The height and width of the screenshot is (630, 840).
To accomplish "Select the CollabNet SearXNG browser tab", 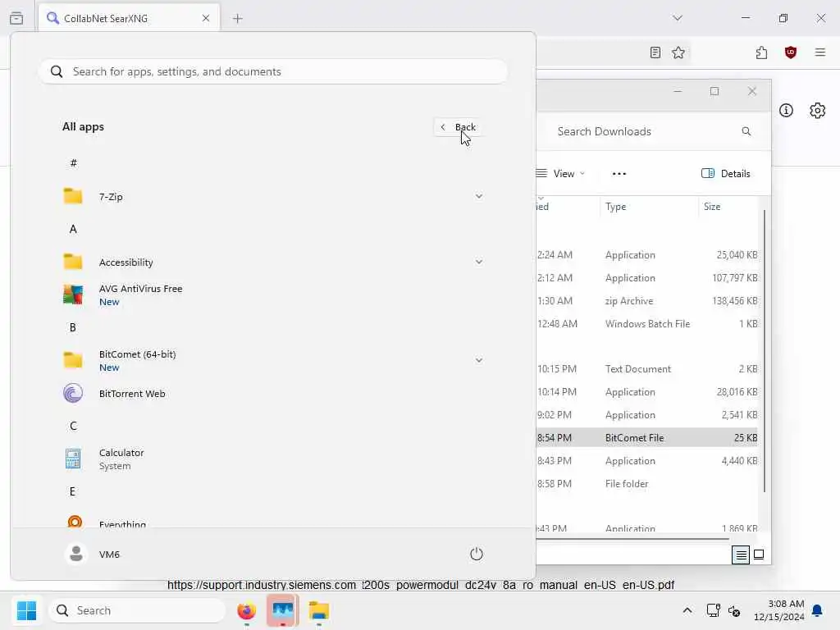I will 129,18.
